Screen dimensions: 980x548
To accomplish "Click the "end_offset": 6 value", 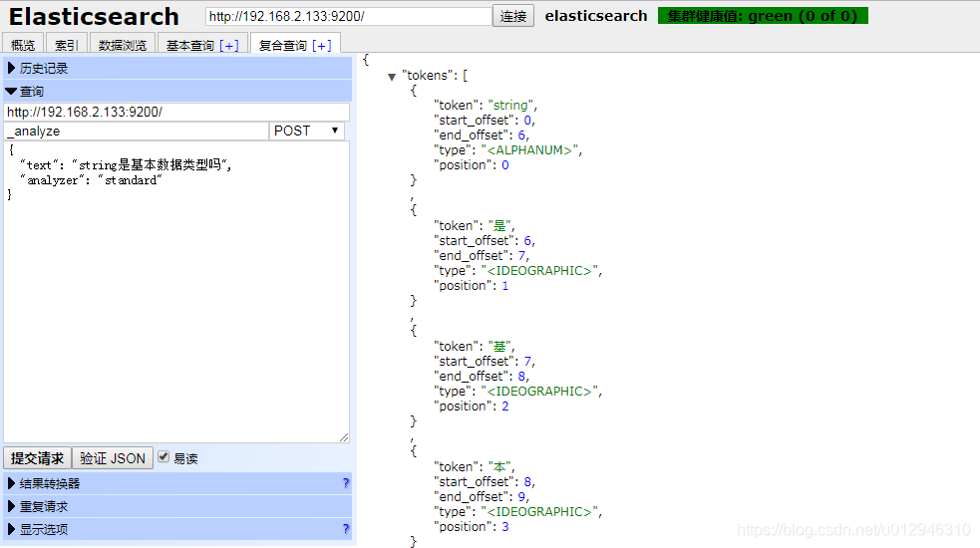I will [x=521, y=135].
